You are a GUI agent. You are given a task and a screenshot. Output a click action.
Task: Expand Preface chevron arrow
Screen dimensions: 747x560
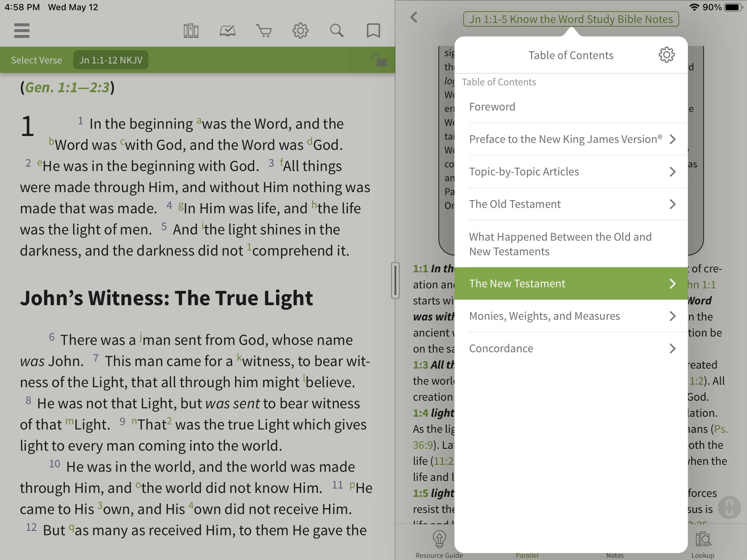(673, 139)
